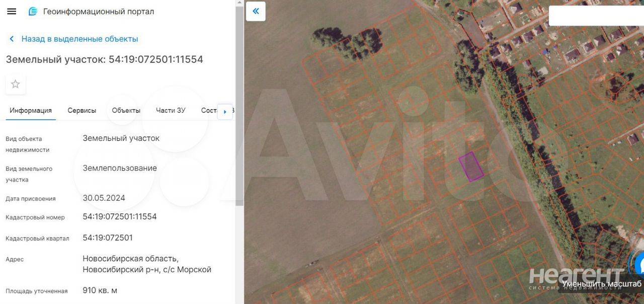Click the cadastral quarter value 54:19:072501

108,238
